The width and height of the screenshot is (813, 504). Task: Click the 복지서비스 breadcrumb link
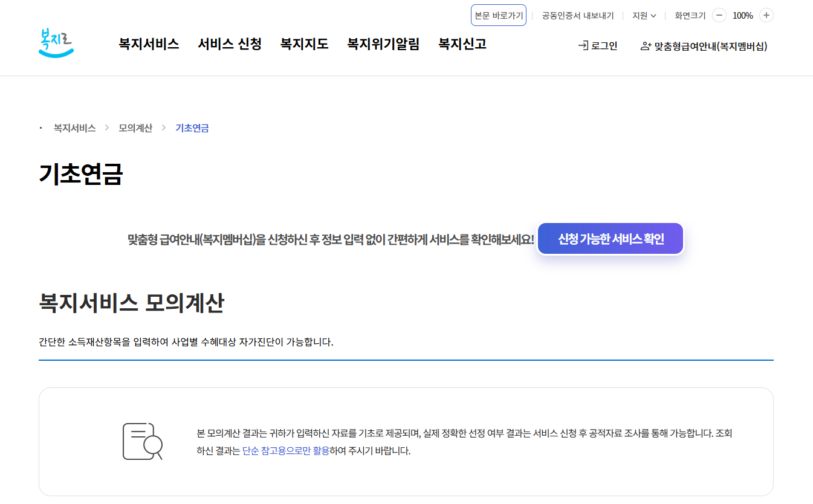pos(73,128)
